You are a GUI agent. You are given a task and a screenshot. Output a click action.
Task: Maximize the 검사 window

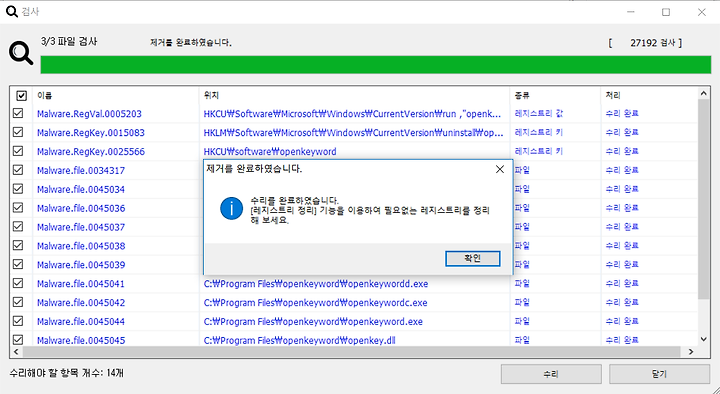point(666,12)
